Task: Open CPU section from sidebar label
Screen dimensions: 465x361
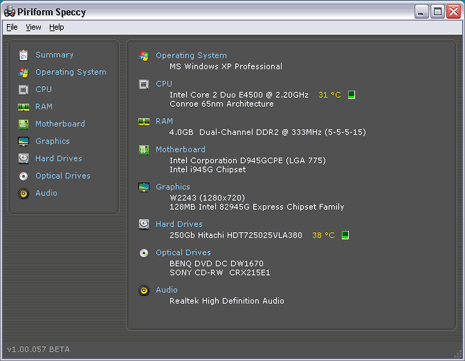Action: pyautogui.click(x=44, y=89)
